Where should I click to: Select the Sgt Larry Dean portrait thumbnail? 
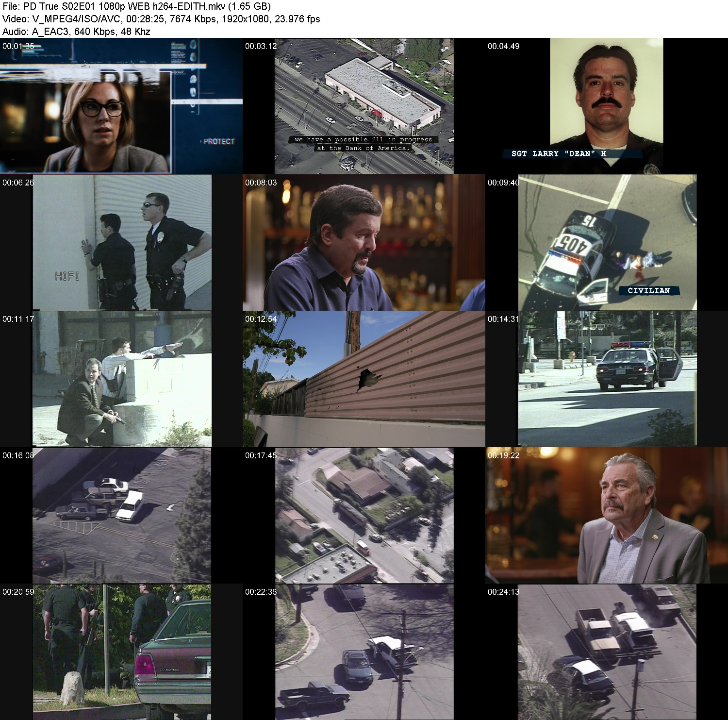(607, 106)
